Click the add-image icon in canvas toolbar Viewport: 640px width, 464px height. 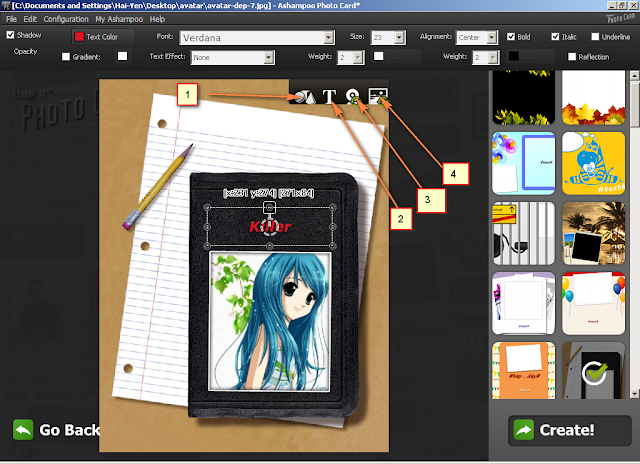pyautogui.click(x=378, y=96)
